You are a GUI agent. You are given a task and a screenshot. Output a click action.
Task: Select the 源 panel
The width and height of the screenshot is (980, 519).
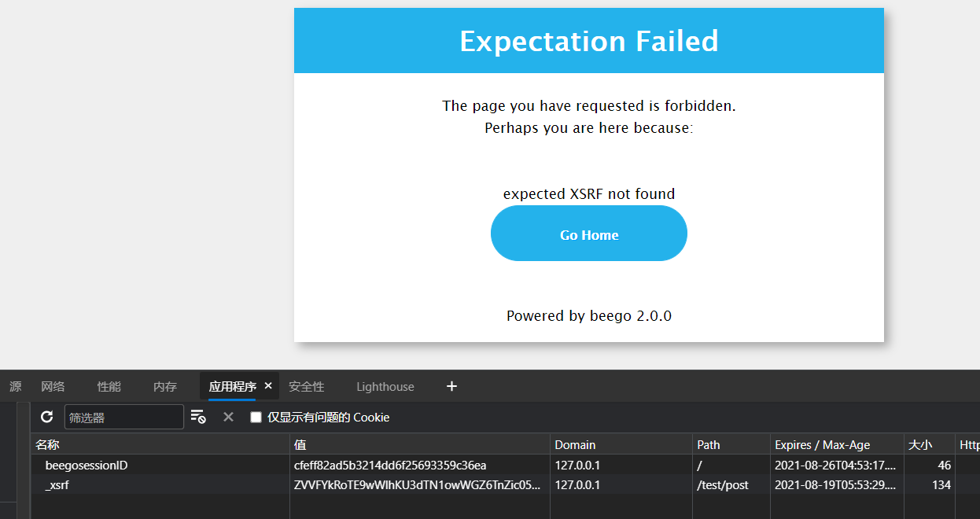coord(14,386)
